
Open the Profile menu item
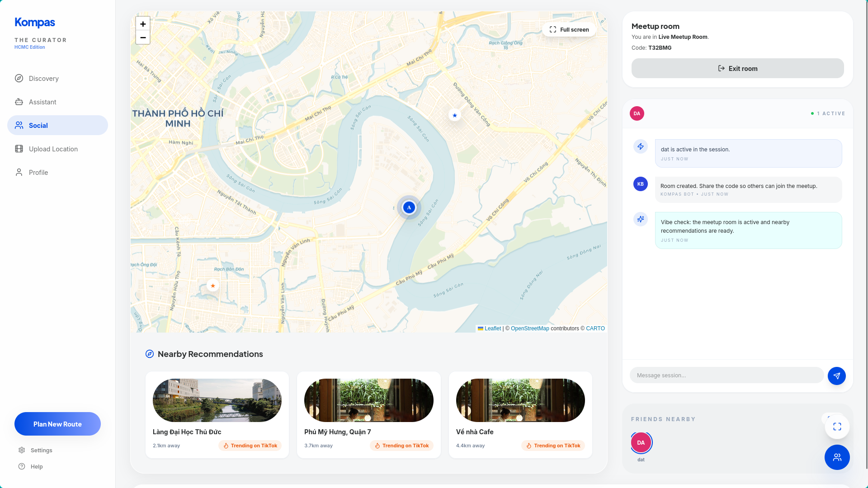38,173
